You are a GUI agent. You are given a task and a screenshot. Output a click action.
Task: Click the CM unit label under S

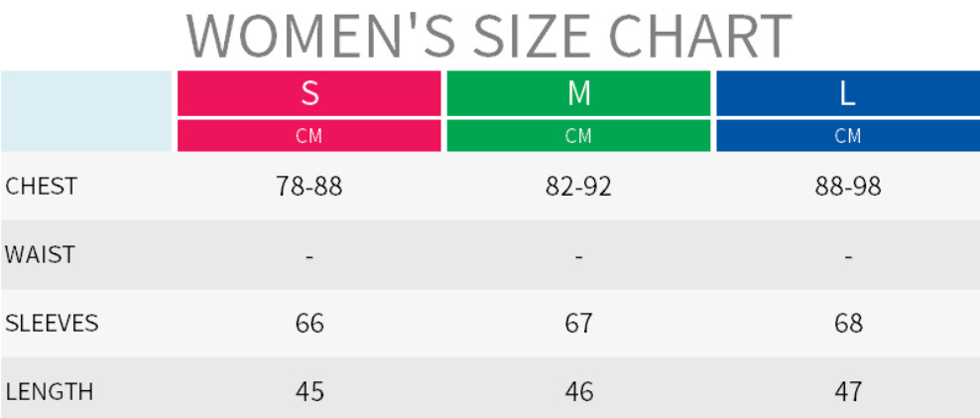point(309,136)
